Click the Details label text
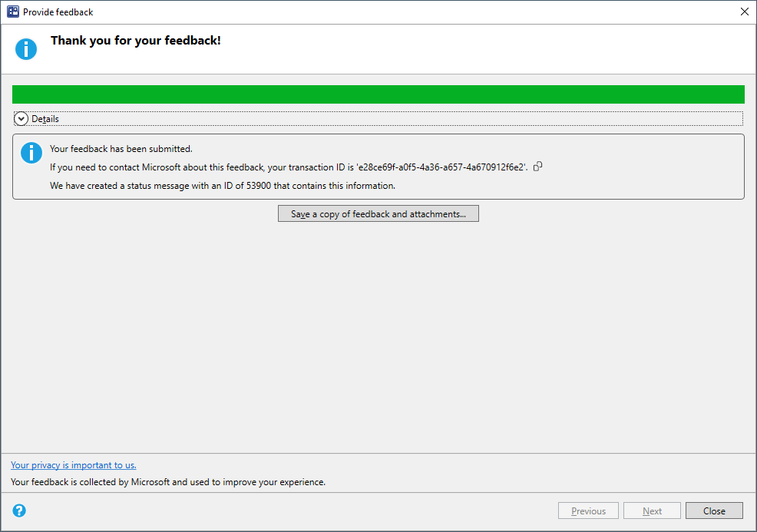 tap(45, 118)
